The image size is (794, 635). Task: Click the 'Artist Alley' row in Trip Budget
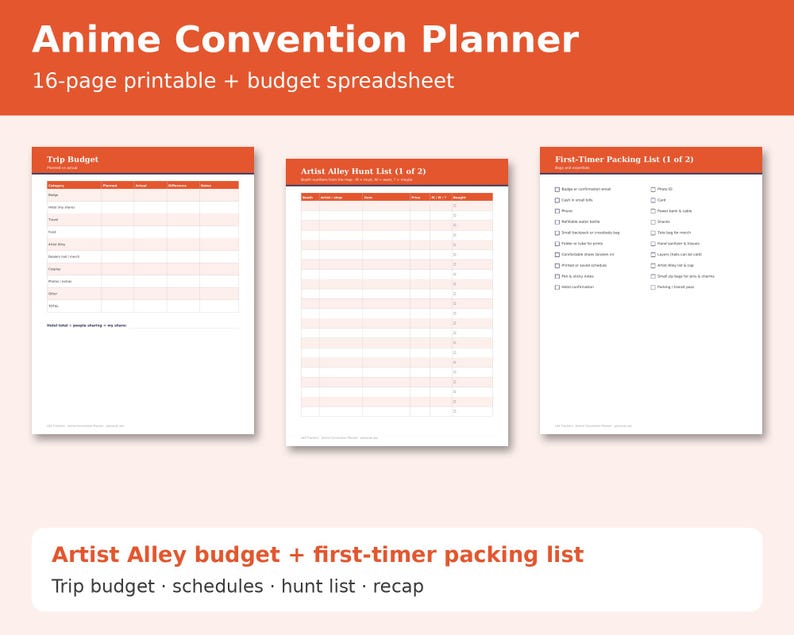143,245
